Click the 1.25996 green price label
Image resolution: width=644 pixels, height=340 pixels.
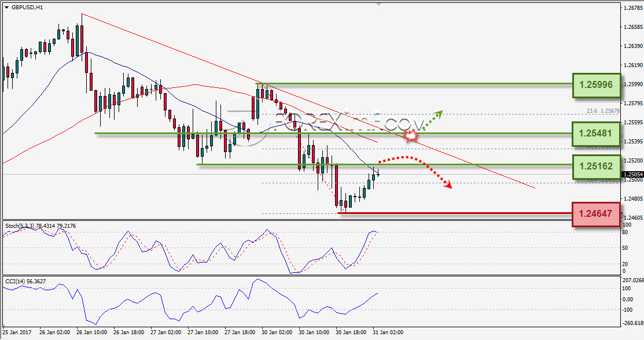pyautogui.click(x=597, y=85)
